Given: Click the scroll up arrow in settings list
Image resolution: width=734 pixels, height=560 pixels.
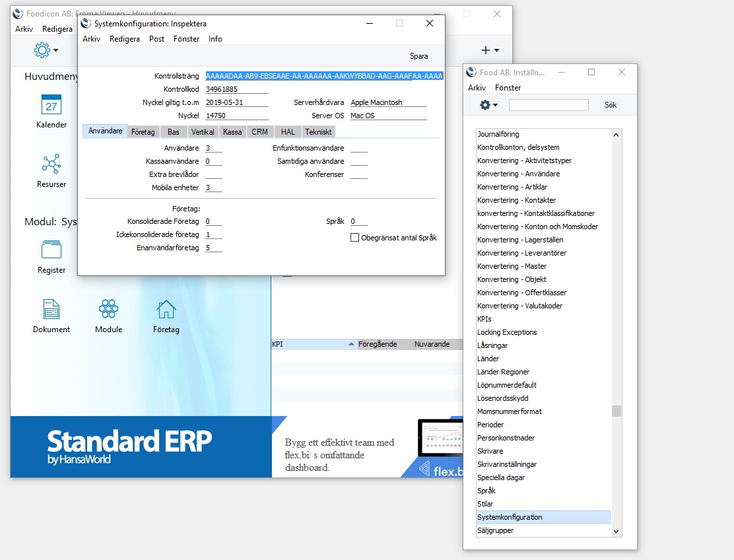Looking at the screenshot, I should tap(616, 135).
